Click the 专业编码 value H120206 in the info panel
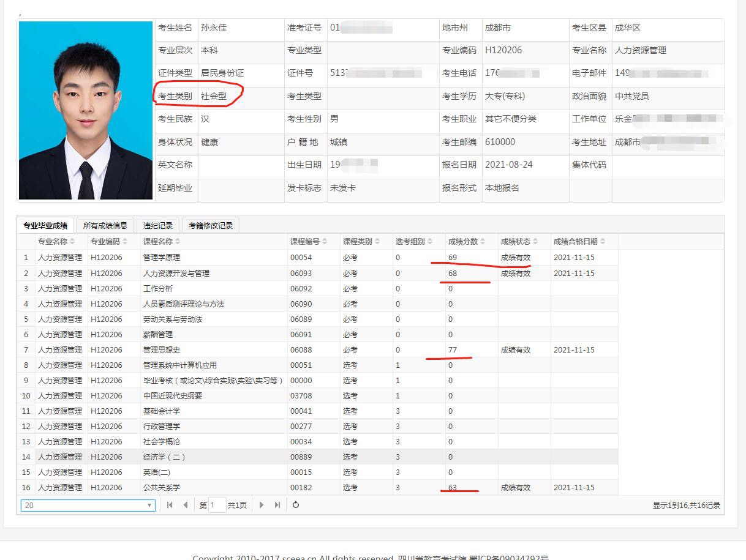The height and width of the screenshot is (560, 746). coord(503,50)
